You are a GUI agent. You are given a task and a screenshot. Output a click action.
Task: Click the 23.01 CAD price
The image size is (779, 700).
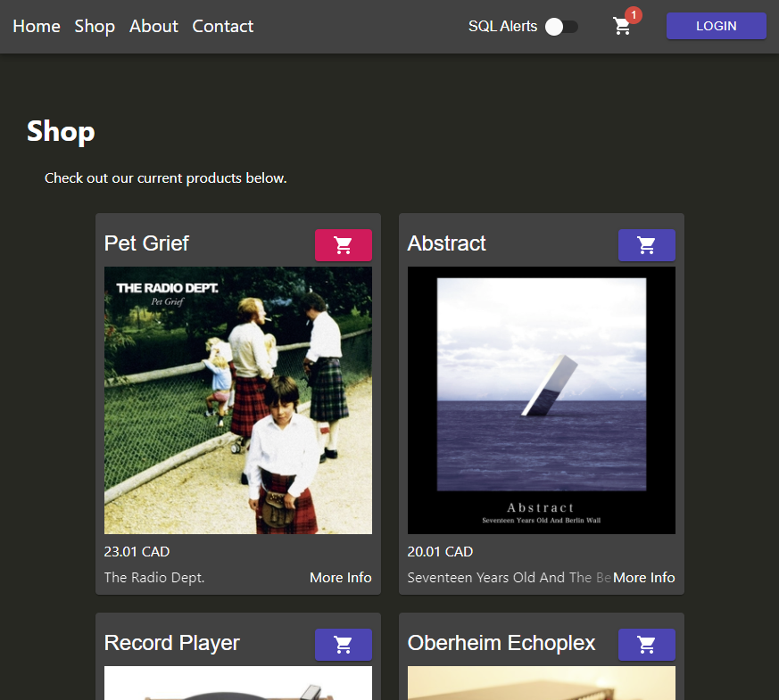[137, 552]
